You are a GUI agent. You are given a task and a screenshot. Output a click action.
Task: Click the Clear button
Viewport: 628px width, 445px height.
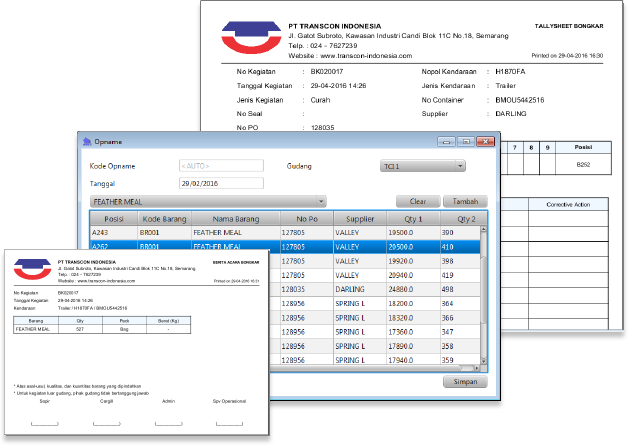click(418, 201)
